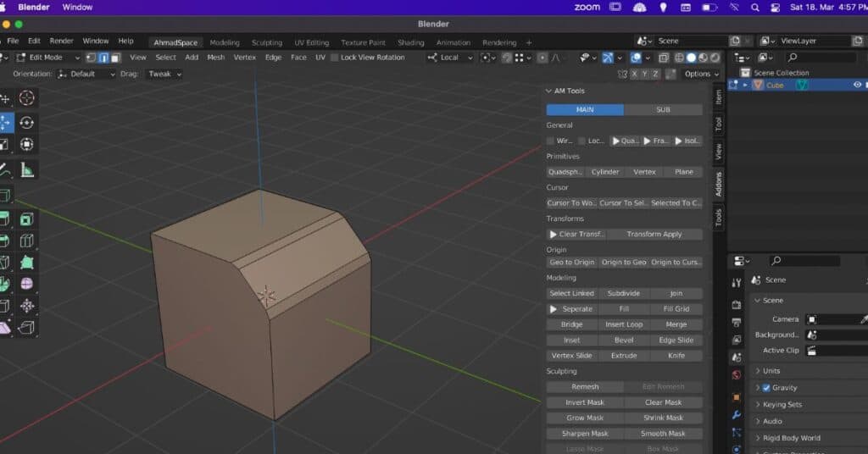Select the Rotate tool

26,122
